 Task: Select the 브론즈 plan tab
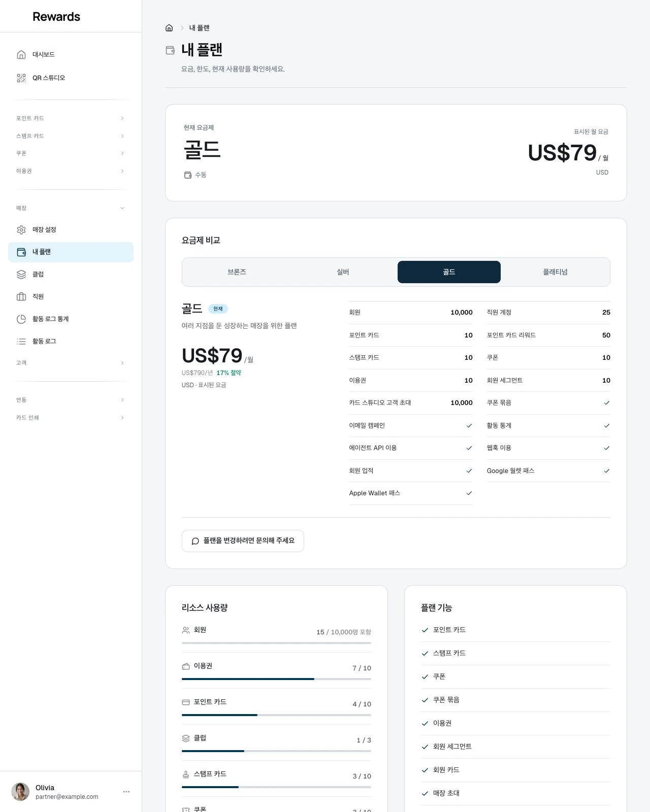point(237,272)
